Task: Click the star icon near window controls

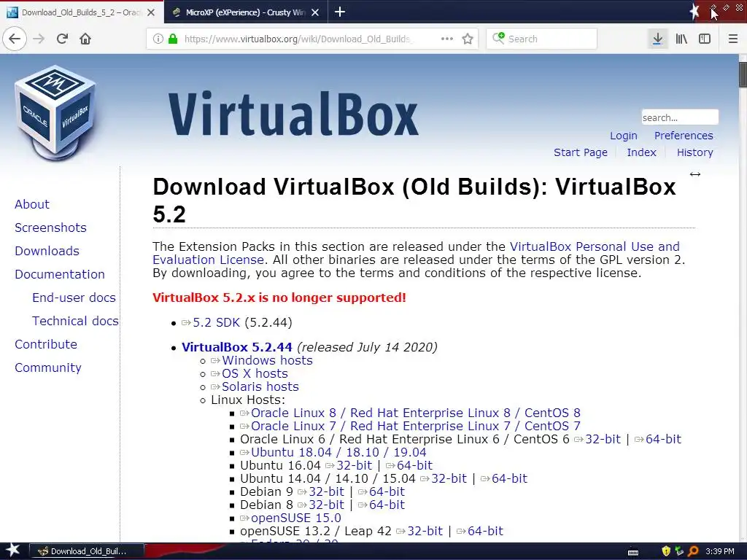Action: [694, 12]
